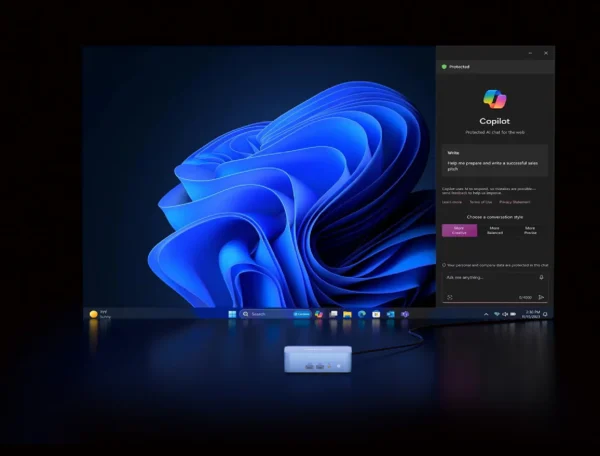Click the Copilot logo in the panel
600x456 pixels.
pyautogui.click(x=495, y=99)
